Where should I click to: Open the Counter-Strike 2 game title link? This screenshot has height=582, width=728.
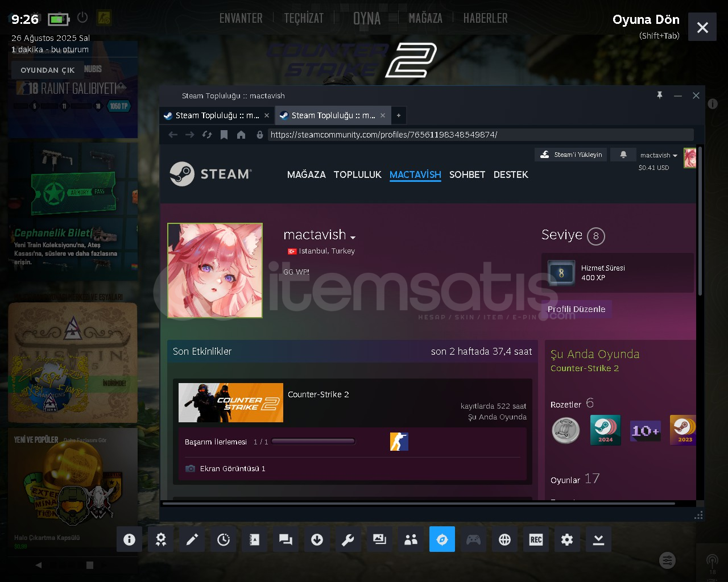coord(318,394)
